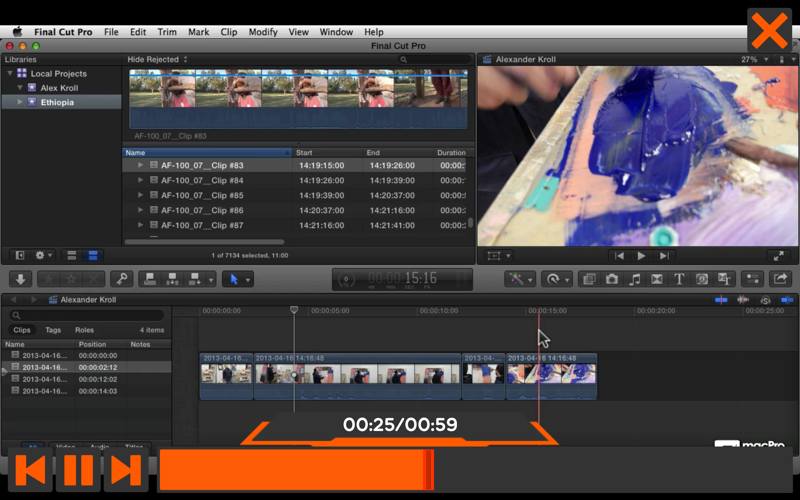This screenshot has height=500, width=800.
Task: Show the Inspector sliders icon
Action: (x=753, y=279)
